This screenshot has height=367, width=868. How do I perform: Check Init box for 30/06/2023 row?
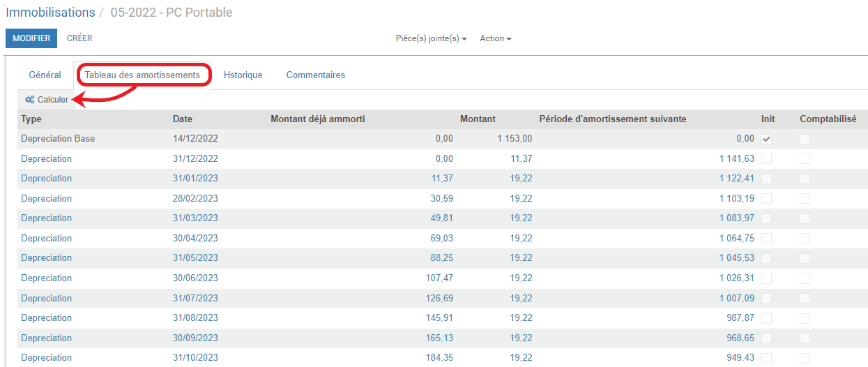pyautogui.click(x=767, y=278)
